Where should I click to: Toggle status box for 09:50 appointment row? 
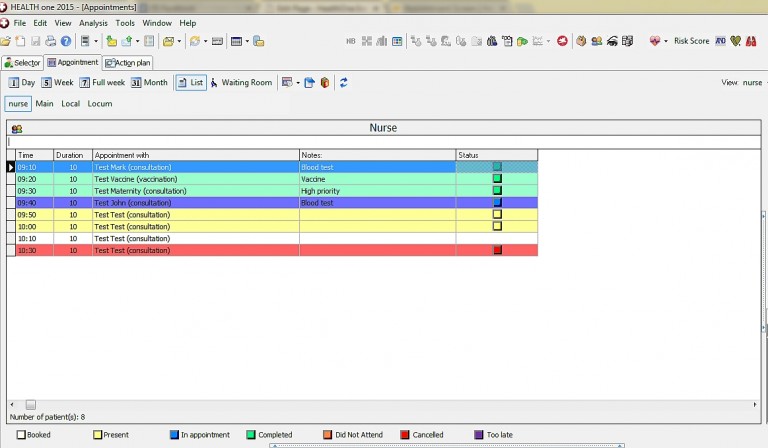click(497, 214)
